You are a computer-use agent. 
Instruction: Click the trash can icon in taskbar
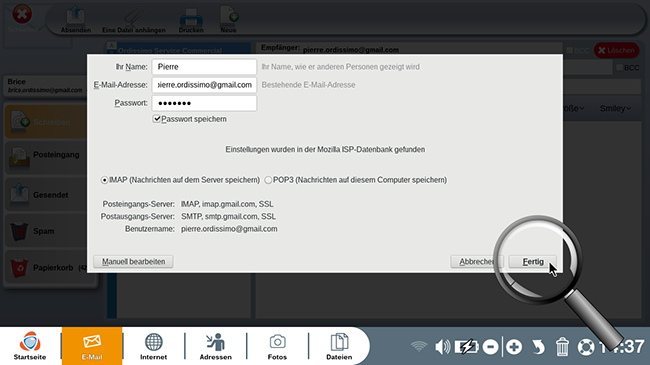(562, 347)
